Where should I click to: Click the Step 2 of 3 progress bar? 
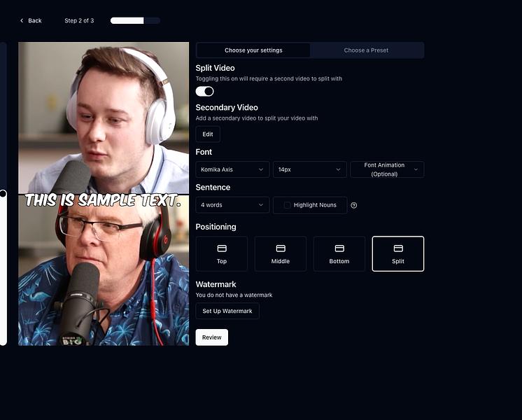point(135,21)
